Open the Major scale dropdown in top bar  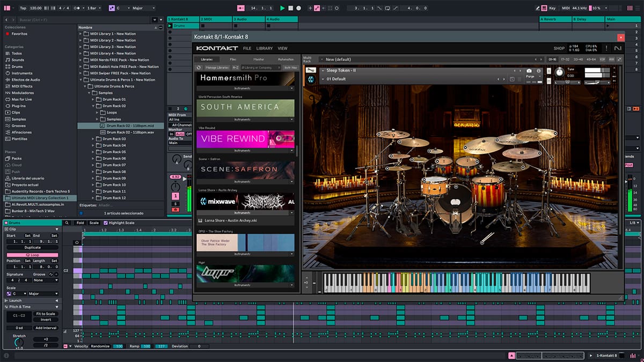(143, 8)
